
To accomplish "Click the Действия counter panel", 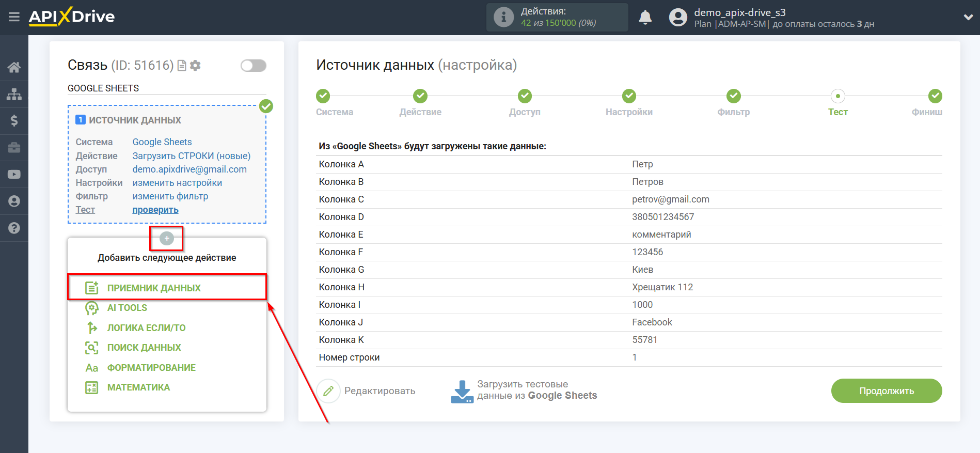I will [x=557, y=17].
